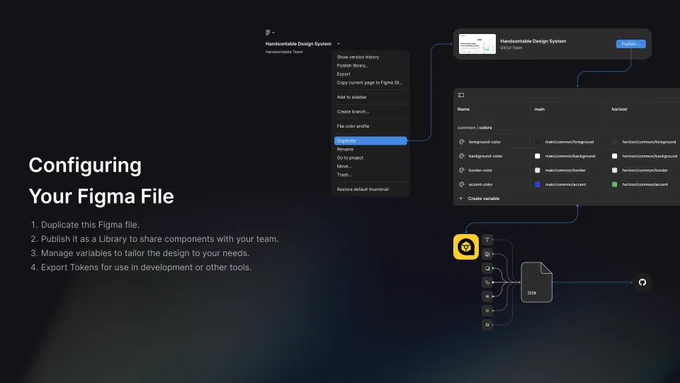Viewport: 680px width, 383px height.
Task: Click Restore default thumbnail entry
Action: (x=363, y=189)
